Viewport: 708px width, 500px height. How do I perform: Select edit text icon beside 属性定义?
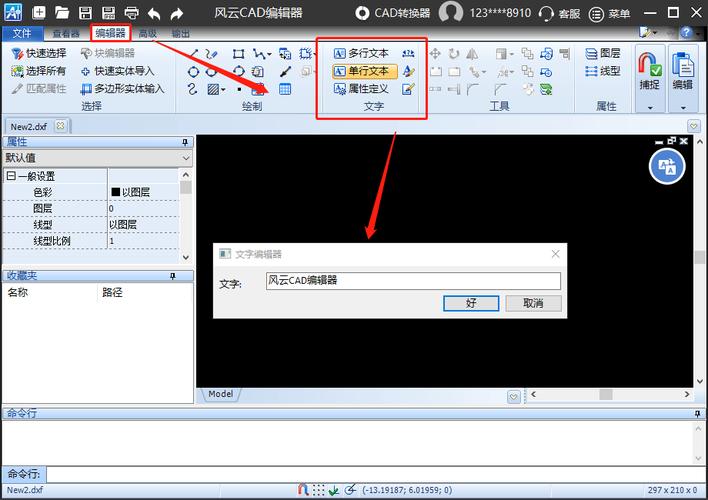point(408,89)
